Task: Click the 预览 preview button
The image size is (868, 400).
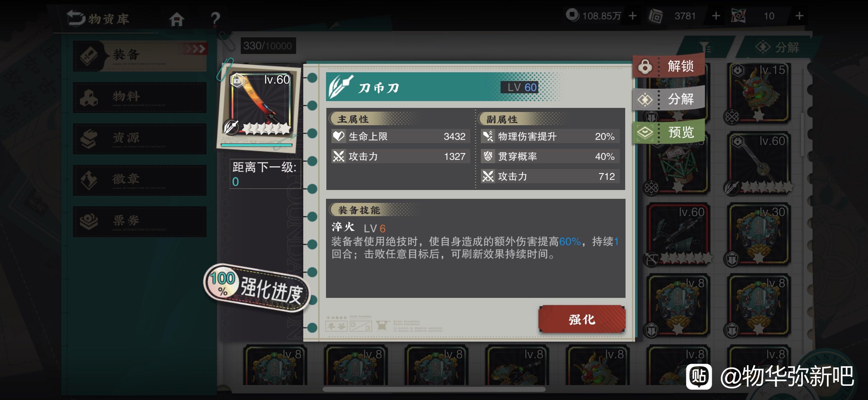Action: [668, 132]
